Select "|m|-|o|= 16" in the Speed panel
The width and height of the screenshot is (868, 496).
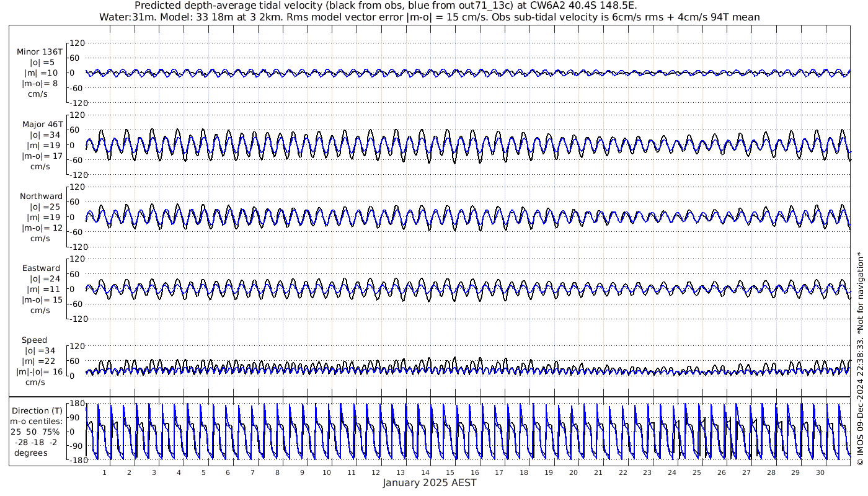(x=38, y=372)
